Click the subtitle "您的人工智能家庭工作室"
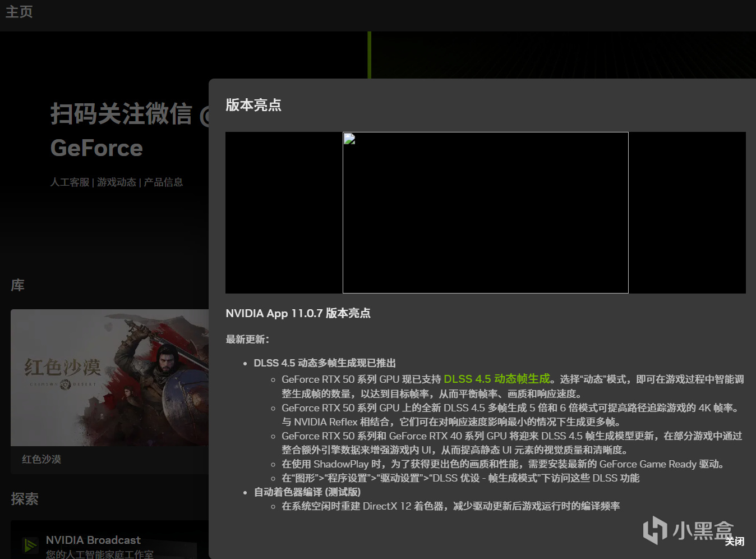 pos(99,554)
